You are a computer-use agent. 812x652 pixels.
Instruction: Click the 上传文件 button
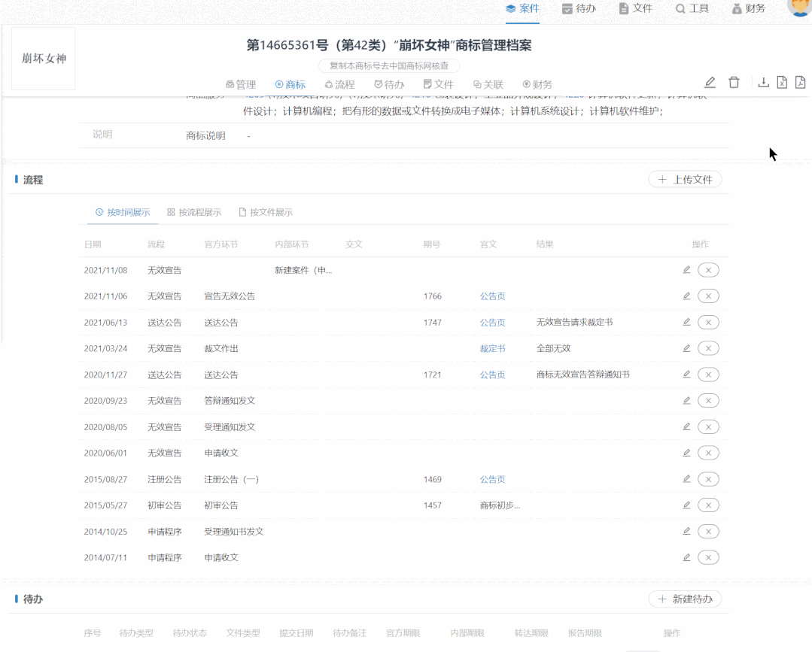tap(685, 180)
